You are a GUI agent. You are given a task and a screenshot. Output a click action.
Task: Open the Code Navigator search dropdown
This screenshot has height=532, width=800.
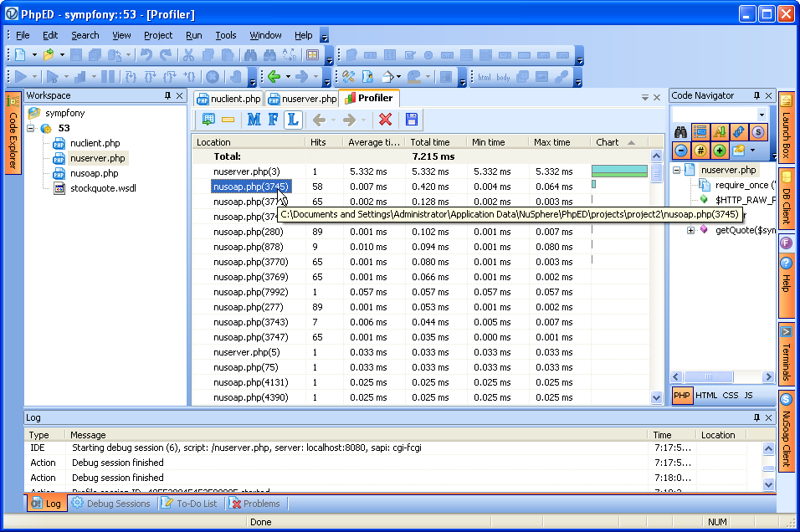762,114
